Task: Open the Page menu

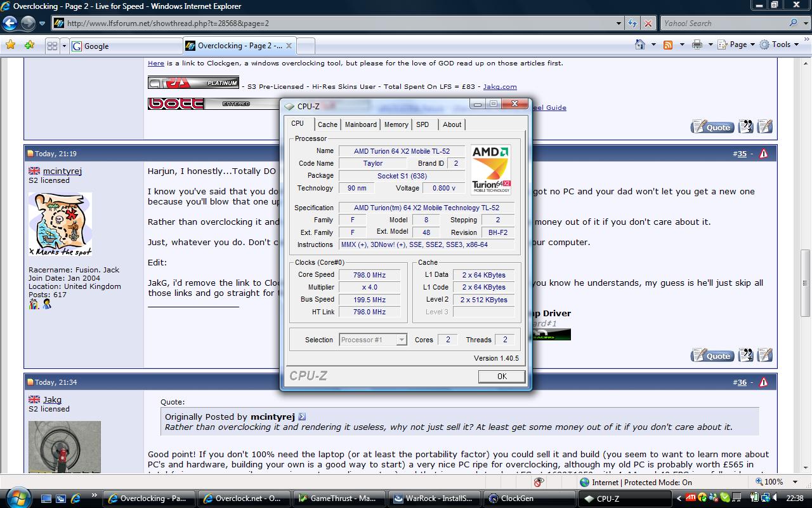Action: tap(737, 44)
